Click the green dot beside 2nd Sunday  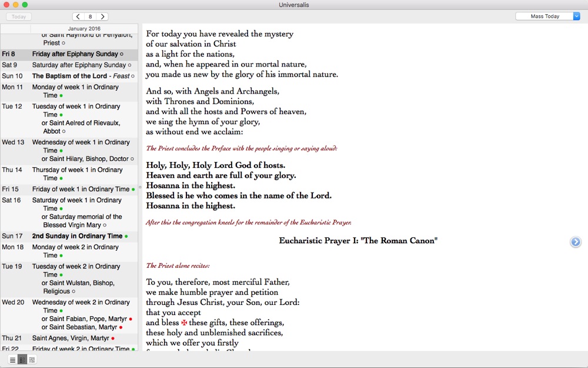(126, 236)
